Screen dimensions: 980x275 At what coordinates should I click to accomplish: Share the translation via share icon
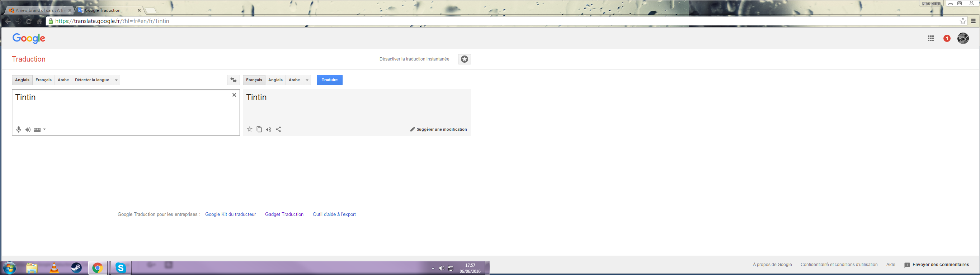(x=278, y=129)
